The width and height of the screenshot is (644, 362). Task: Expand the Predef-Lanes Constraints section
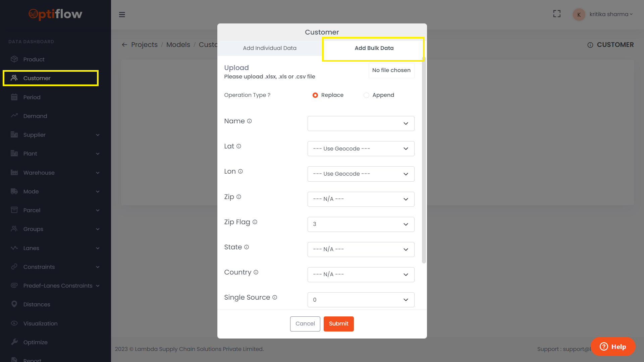[58, 286]
